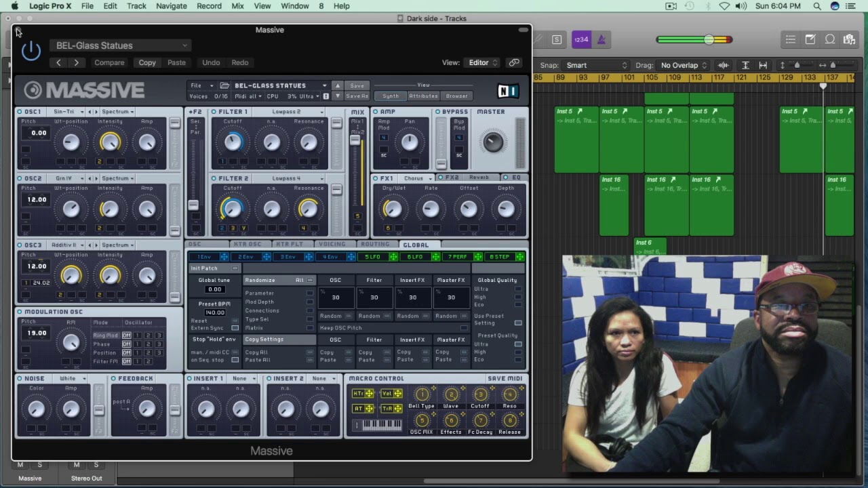The image size is (868, 488).
Task: Open the Filter 1 Lowpass 2 type dropdown
Action: pos(290,112)
